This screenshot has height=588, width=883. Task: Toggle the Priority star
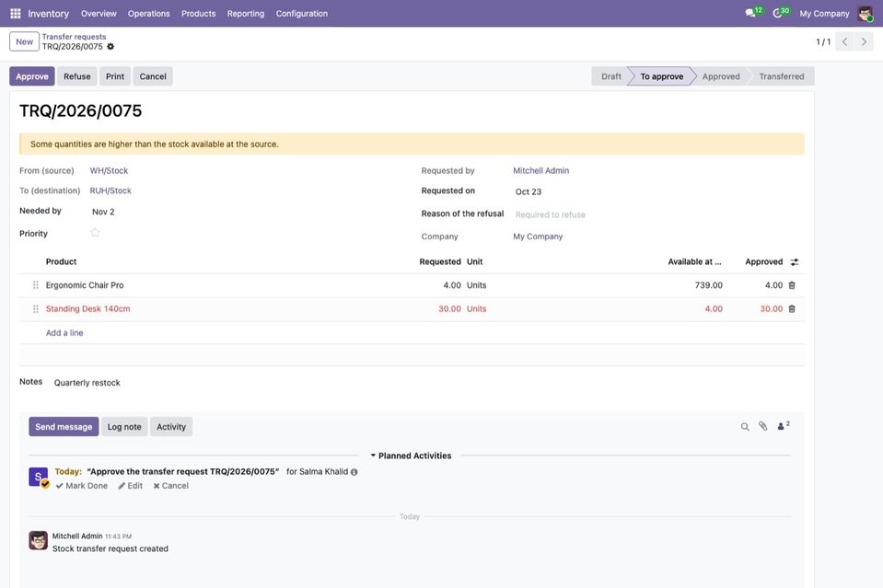(x=95, y=233)
